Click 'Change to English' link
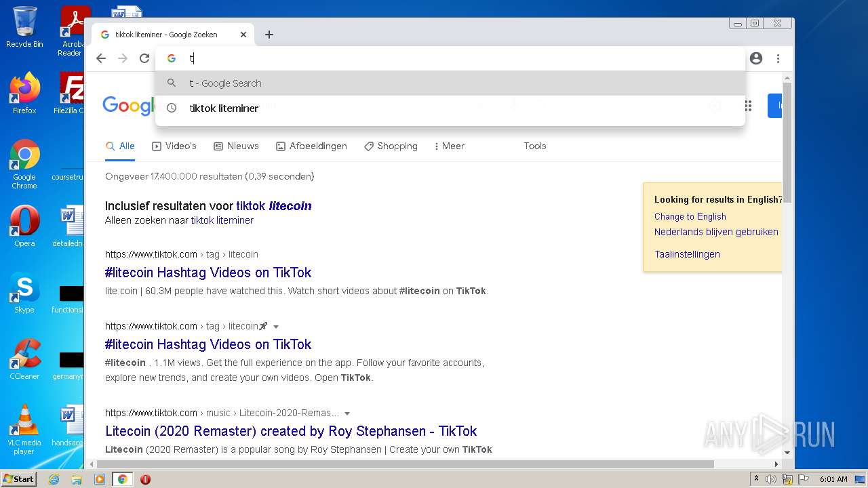 pos(690,216)
